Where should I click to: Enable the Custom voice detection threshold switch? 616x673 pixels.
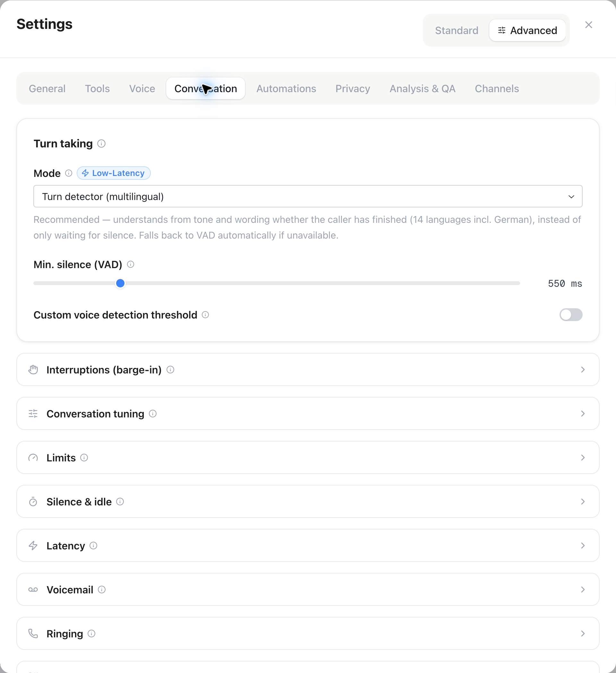click(571, 315)
